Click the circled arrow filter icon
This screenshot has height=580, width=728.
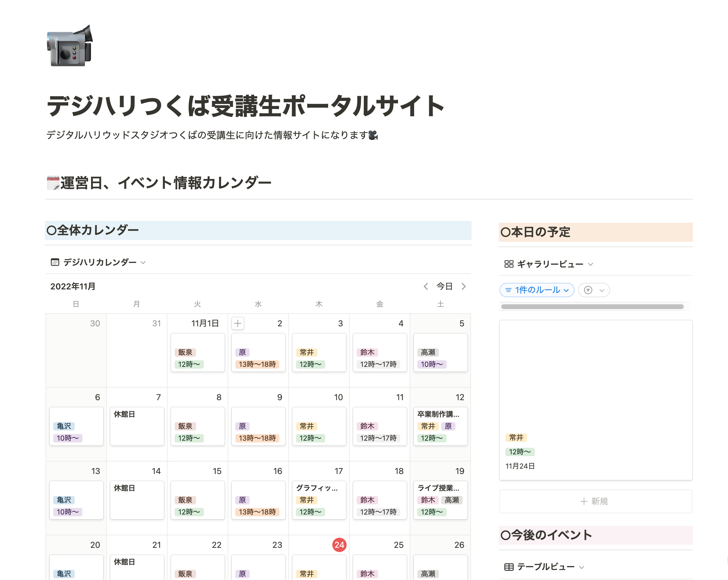pos(588,290)
